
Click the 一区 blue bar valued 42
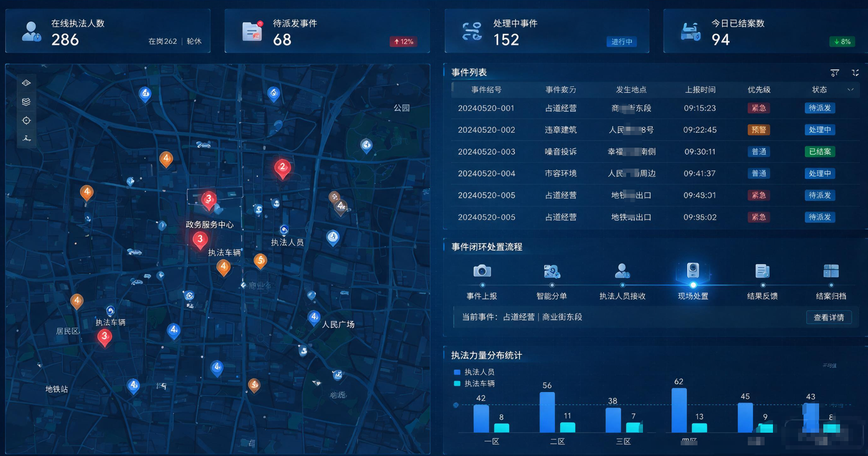481,418
